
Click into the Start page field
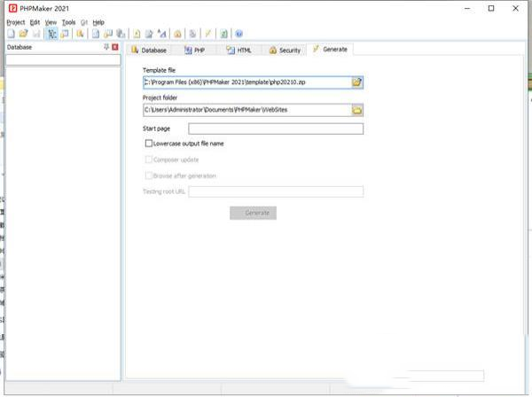point(275,128)
